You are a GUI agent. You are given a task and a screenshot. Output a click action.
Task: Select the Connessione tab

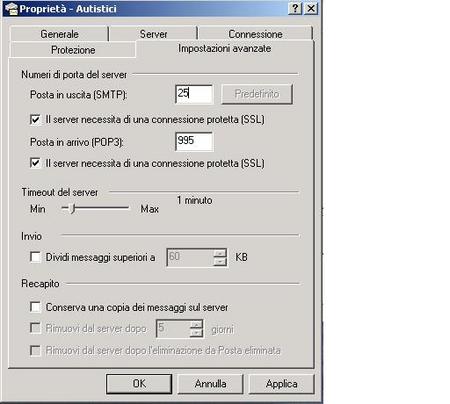[255, 34]
